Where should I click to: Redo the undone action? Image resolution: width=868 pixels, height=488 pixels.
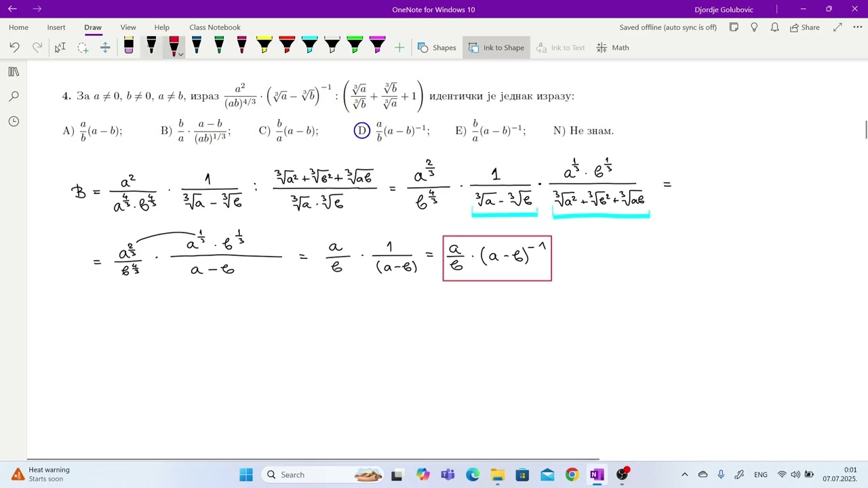pyautogui.click(x=37, y=47)
